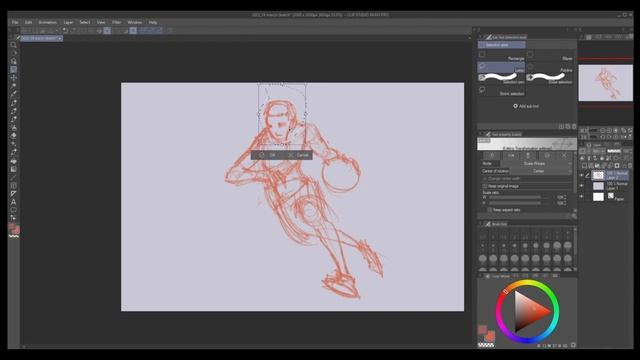
Task: Select the Gradient tool
Action: pyautogui.click(x=13, y=169)
